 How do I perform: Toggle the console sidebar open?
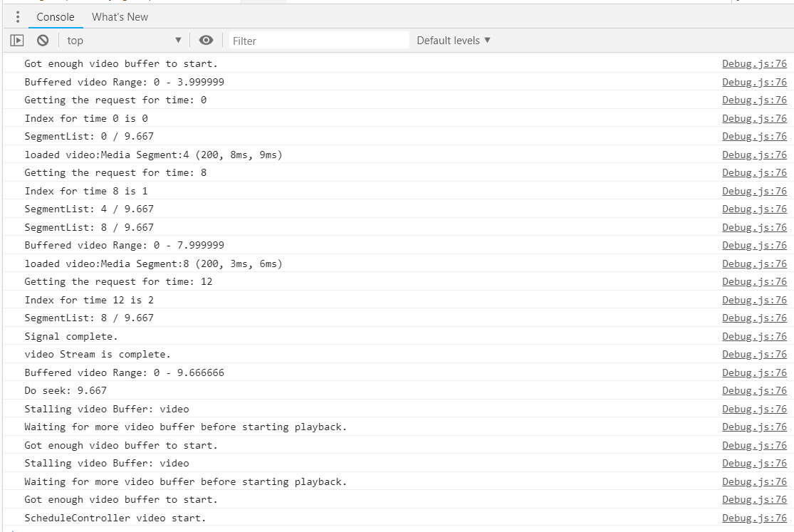tap(17, 40)
